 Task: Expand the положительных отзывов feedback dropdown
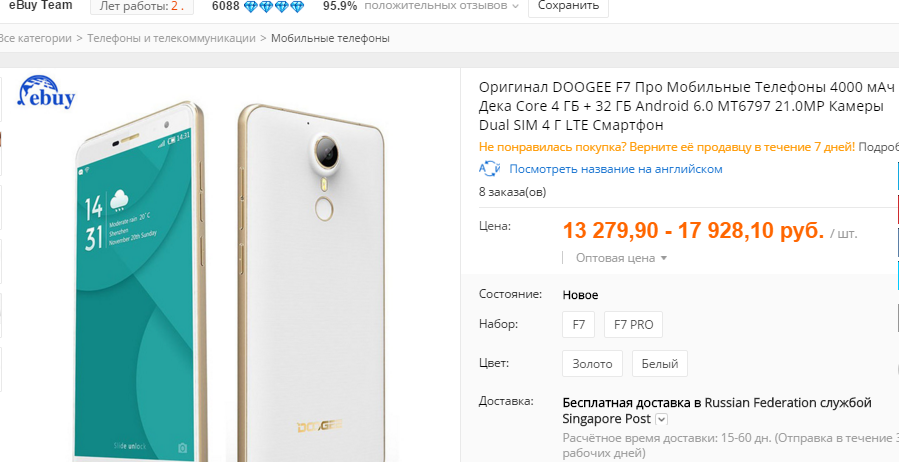tap(441, 6)
